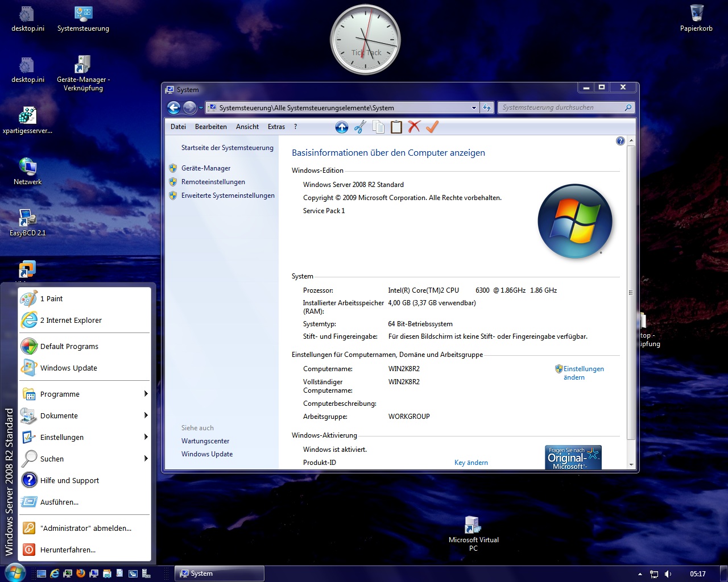Image resolution: width=728 pixels, height=582 pixels.
Task: Open the help question mark icon
Action: pos(620,141)
